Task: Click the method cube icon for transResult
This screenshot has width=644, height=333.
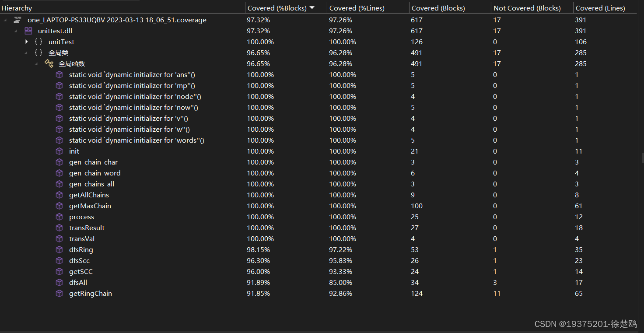Action: click(x=59, y=228)
